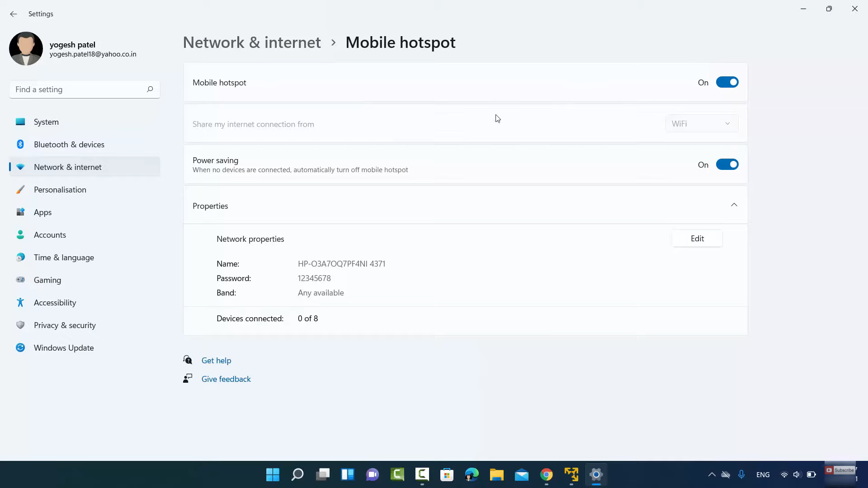868x488 pixels.
Task: Open Chrome from the taskbar
Action: [x=546, y=474]
